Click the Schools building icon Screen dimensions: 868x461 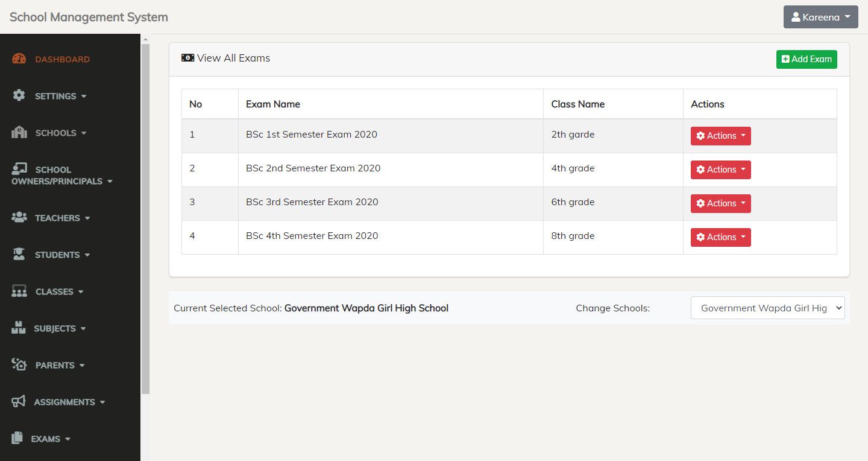19,132
